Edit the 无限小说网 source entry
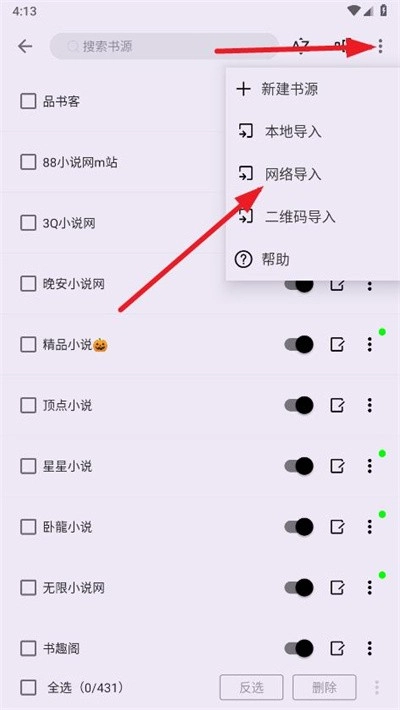The image size is (400, 710). tap(337, 588)
